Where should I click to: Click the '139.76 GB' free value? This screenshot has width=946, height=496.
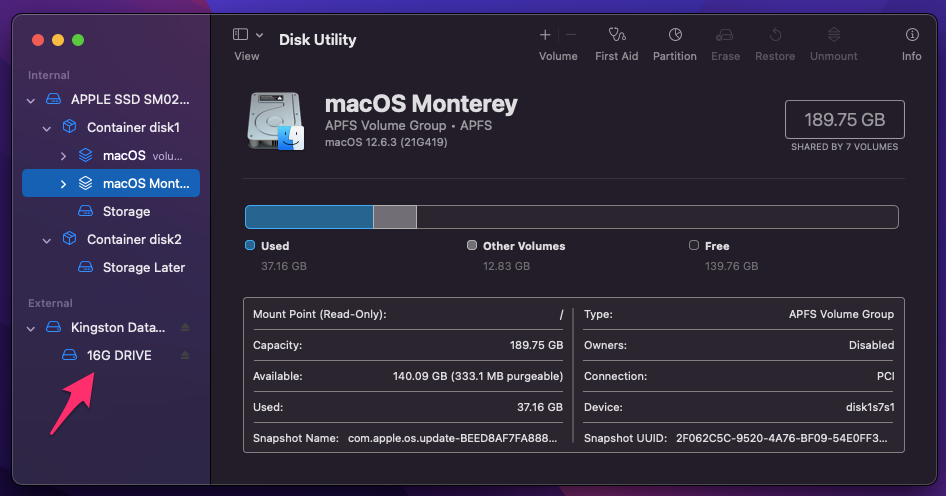731,266
